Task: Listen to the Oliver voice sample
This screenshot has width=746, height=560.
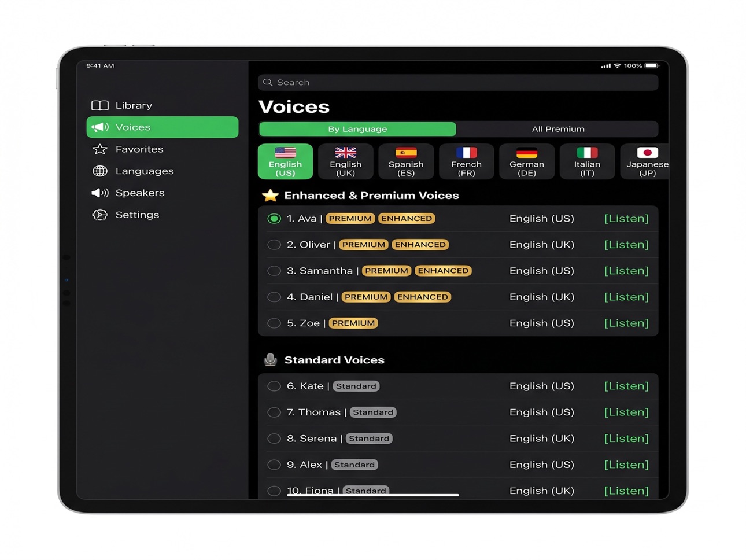Action: [626, 245]
